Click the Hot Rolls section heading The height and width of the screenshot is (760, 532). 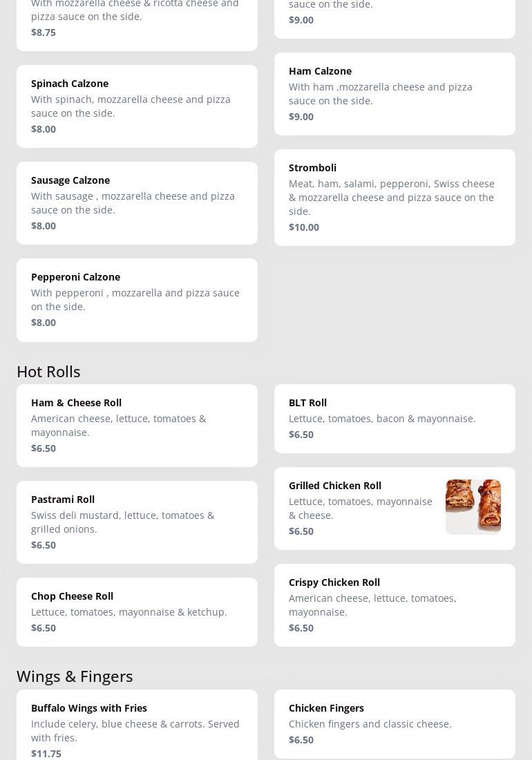pos(48,372)
